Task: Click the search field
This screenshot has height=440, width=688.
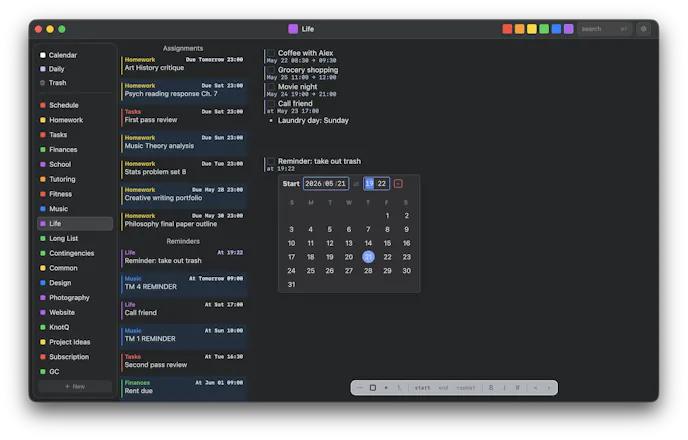Action: click(x=605, y=29)
